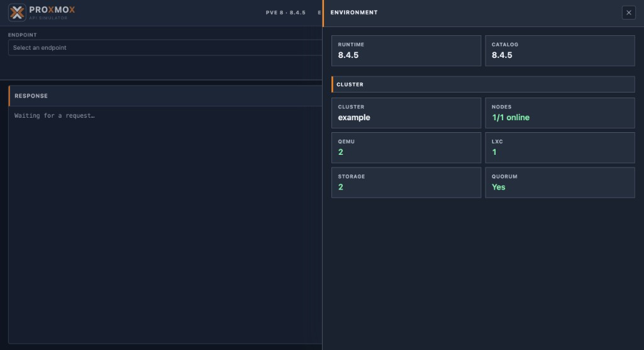Click the Runtime 8.4.5 card

[406, 50]
